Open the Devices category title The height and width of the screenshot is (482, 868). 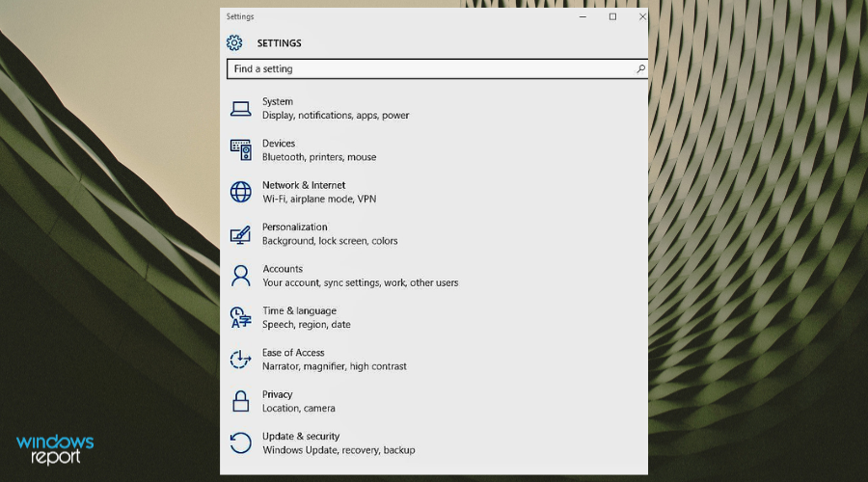(x=279, y=144)
